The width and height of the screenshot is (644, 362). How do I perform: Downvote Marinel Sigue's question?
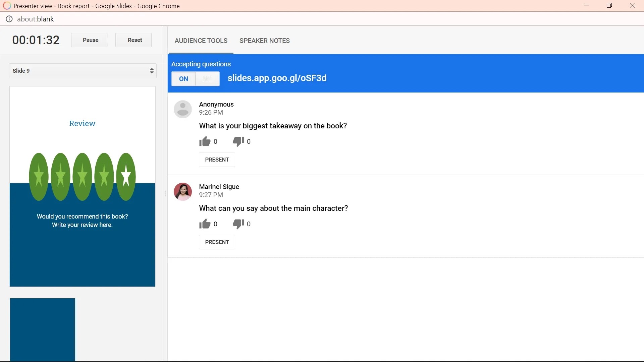[237, 224]
